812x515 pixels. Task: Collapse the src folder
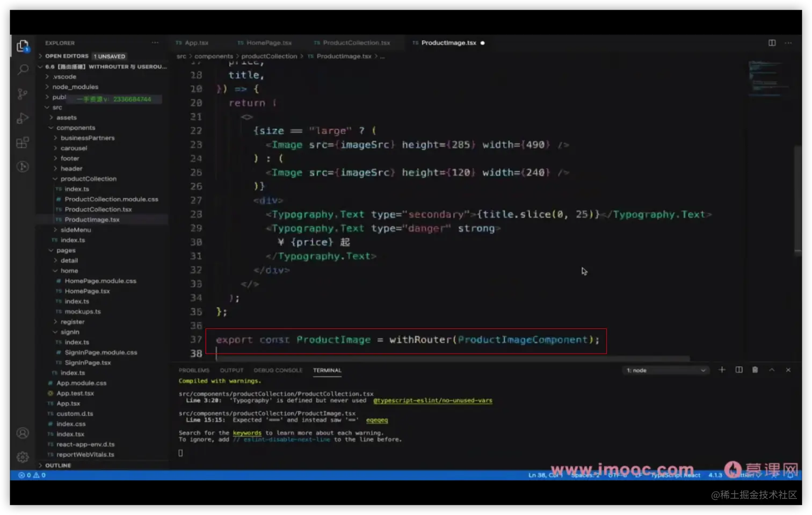pyautogui.click(x=57, y=107)
